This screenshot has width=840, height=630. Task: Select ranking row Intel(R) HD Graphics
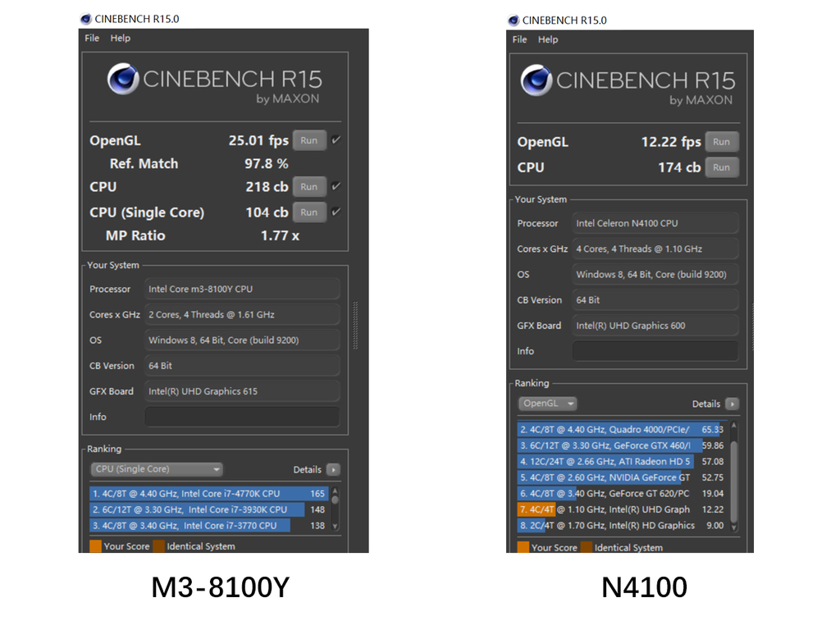tap(622, 526)
